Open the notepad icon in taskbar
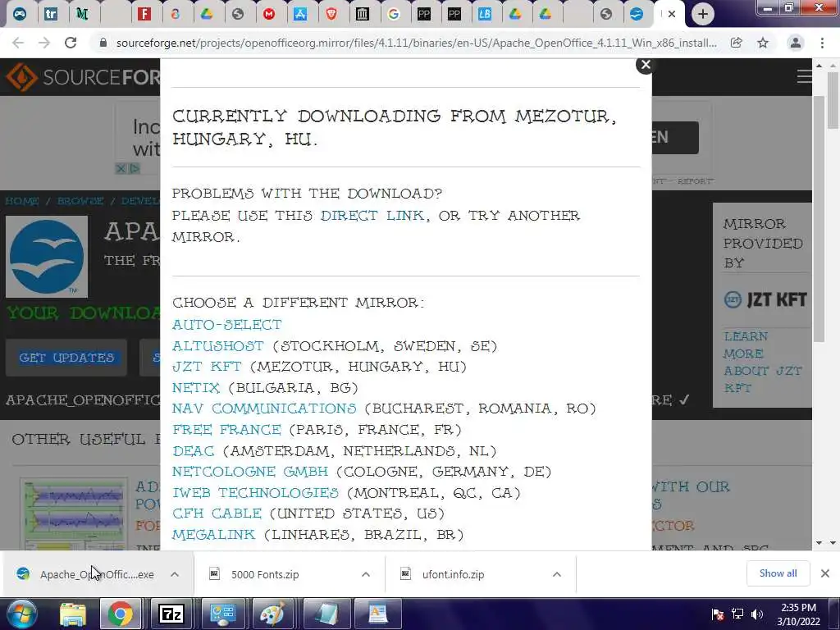Image resolution: width=840 pixels, height=630 pixels. pyautogui.click(x=326, y=614)
